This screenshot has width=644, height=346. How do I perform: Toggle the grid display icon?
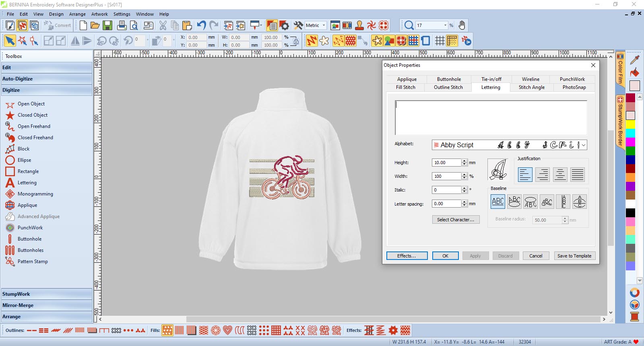pyautogui.click(x=440, y=41)
